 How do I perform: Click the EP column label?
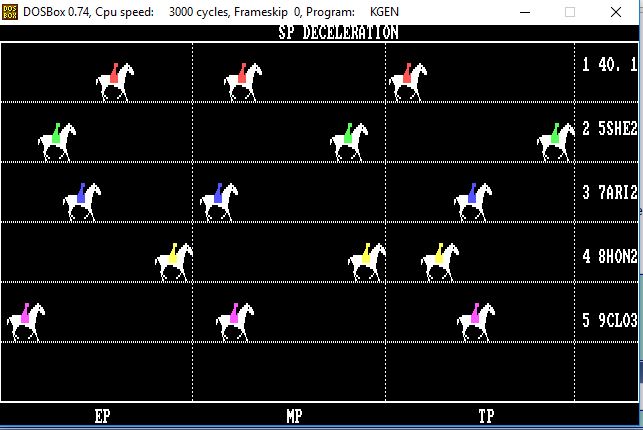pyautogui.click(x=103, y=416)
